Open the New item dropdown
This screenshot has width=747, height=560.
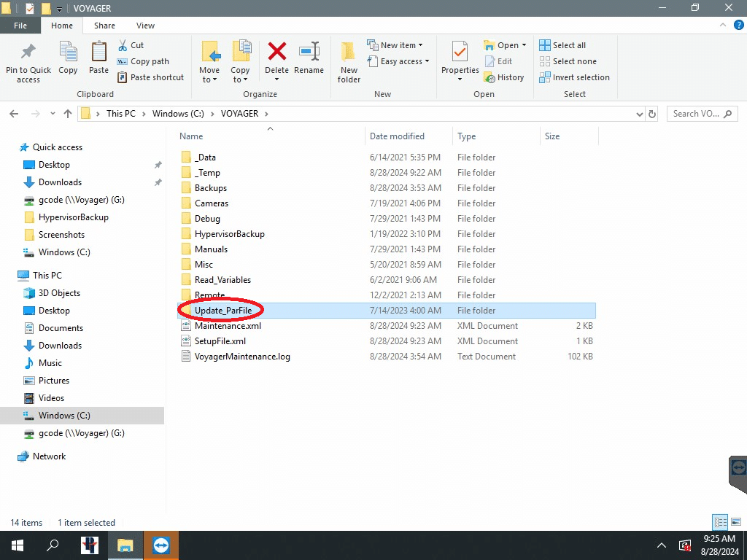click(395, 45)
